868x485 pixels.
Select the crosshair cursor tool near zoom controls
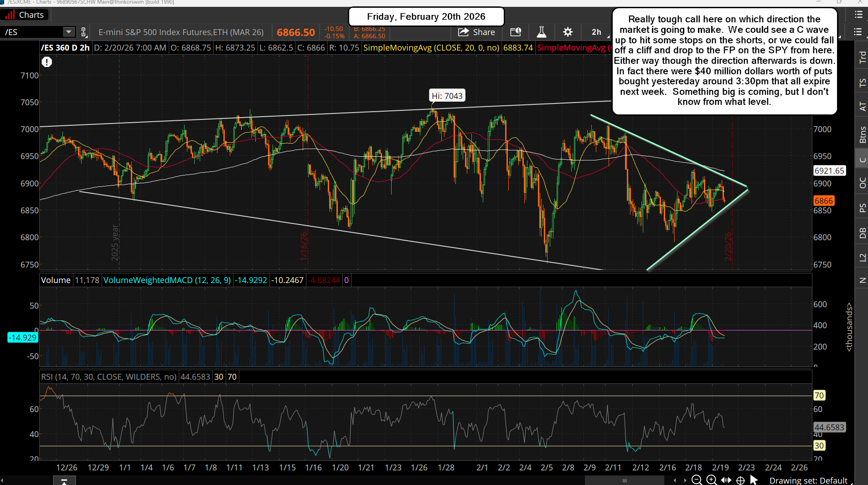(740, 480)
